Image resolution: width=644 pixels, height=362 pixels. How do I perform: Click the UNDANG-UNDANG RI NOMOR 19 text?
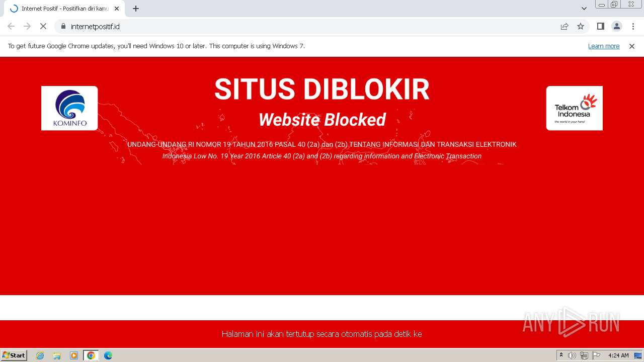tap(322, 144)
